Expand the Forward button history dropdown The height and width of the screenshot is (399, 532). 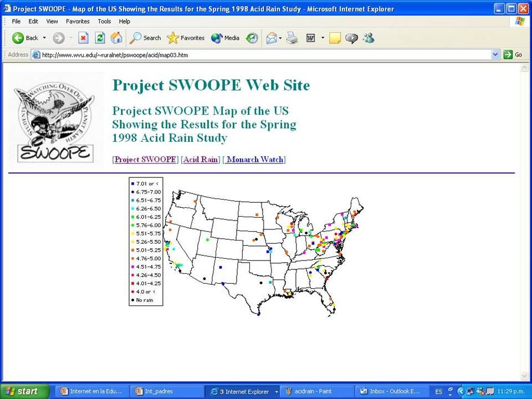tap(71, 38)
